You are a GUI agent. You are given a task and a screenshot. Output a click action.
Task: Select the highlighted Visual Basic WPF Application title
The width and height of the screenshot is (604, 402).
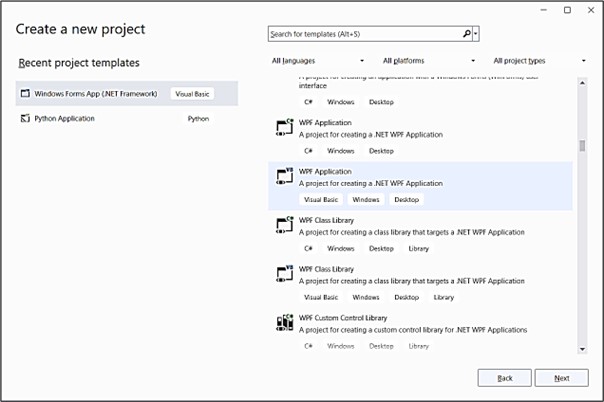point(325,171)
